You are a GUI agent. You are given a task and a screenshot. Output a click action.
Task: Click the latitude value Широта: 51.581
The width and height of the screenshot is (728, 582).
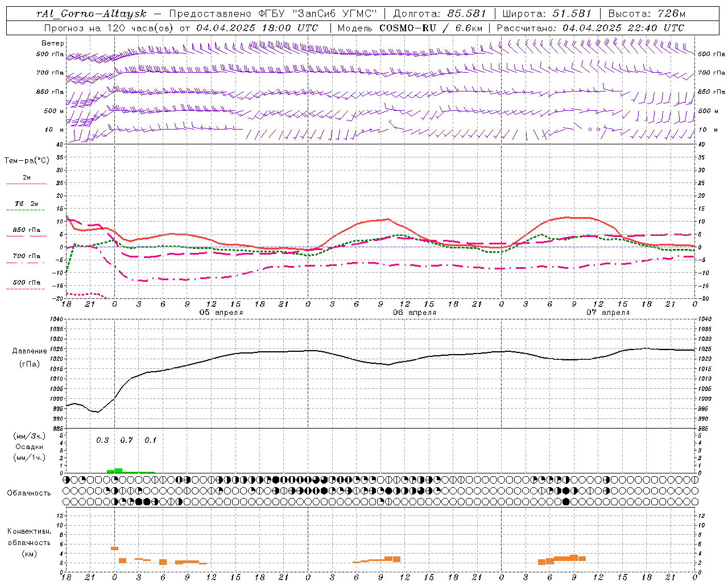click(547, 14)
